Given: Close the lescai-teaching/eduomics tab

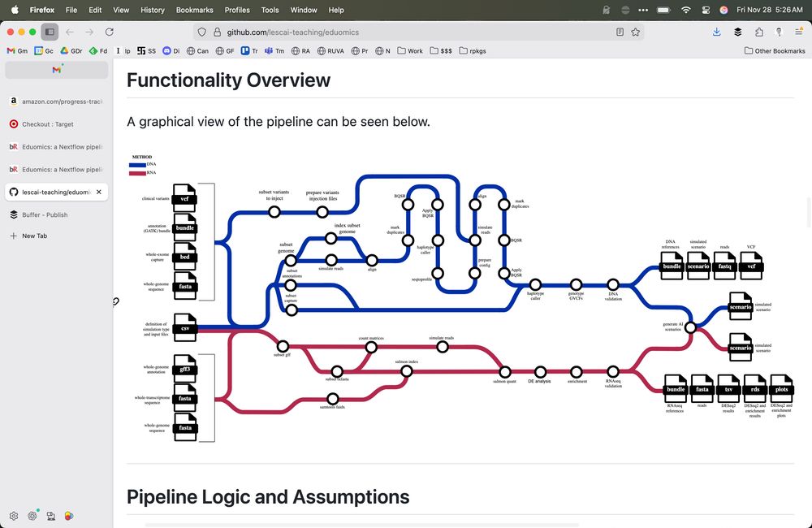Looking at the screenshot, I should click(x=99, y=192).
